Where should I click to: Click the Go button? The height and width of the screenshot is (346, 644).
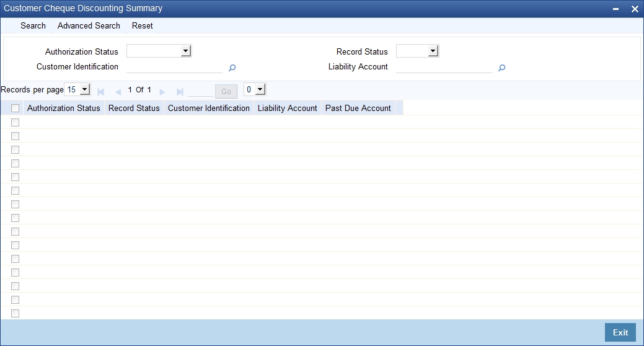click(226, 91)
